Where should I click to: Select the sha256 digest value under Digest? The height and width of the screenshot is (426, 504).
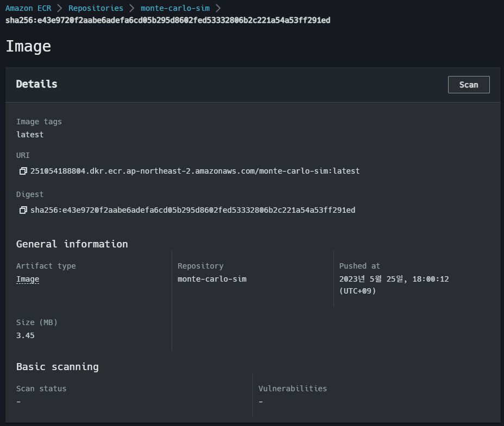tap(193, 210)
